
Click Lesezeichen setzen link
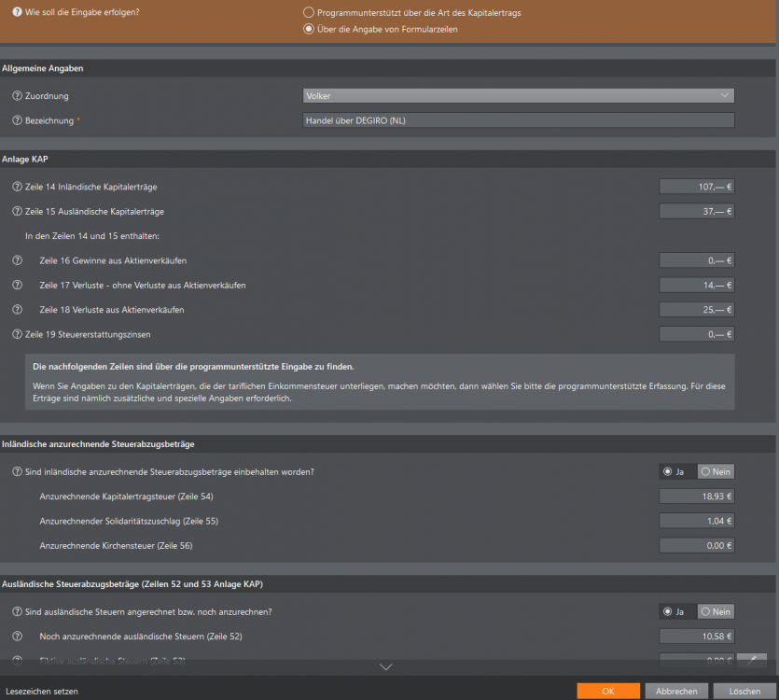[42, 691]
